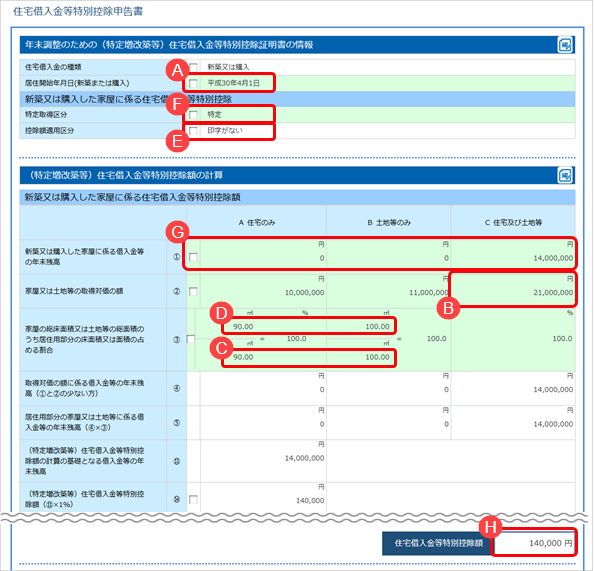Image resolution: width=594 pixels, height=571 pixels.
Task: Click the 住宅借入金等特別控除額 label at bottom
Action: click(438, 543)
